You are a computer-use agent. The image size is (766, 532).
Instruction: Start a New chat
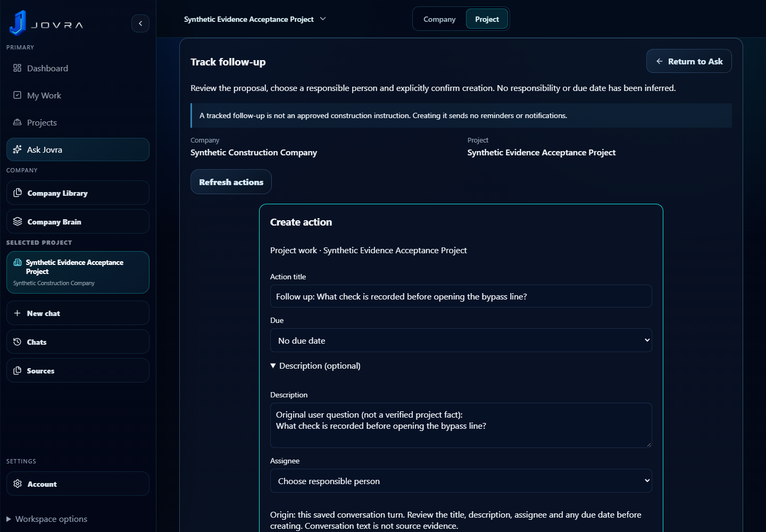78,313
